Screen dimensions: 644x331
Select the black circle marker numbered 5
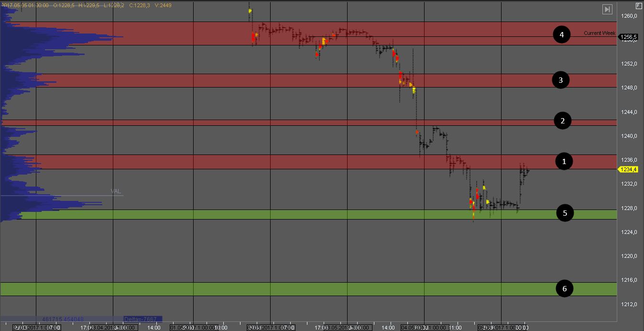pyautogui.click(x=565, y=213)
